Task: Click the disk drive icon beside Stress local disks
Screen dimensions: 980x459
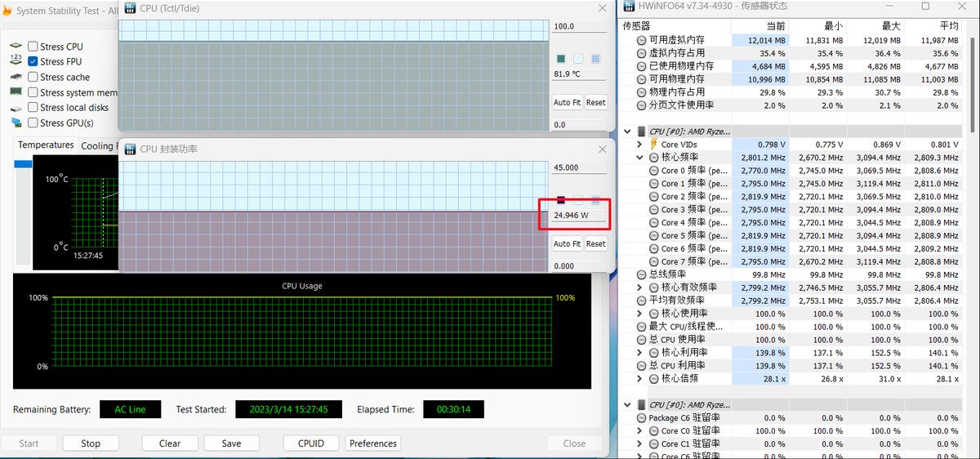Action: click(x=16, y=107)
